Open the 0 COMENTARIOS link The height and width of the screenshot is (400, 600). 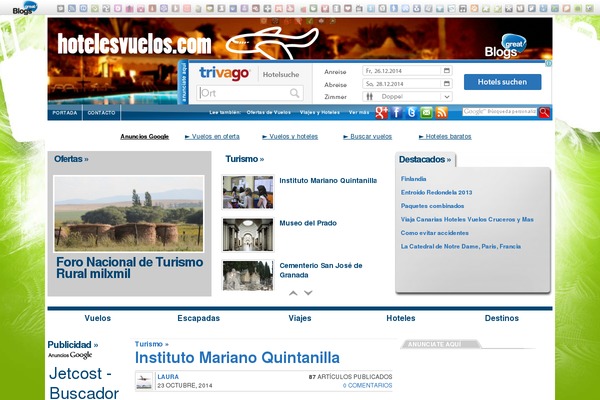(x=367, y=385)
